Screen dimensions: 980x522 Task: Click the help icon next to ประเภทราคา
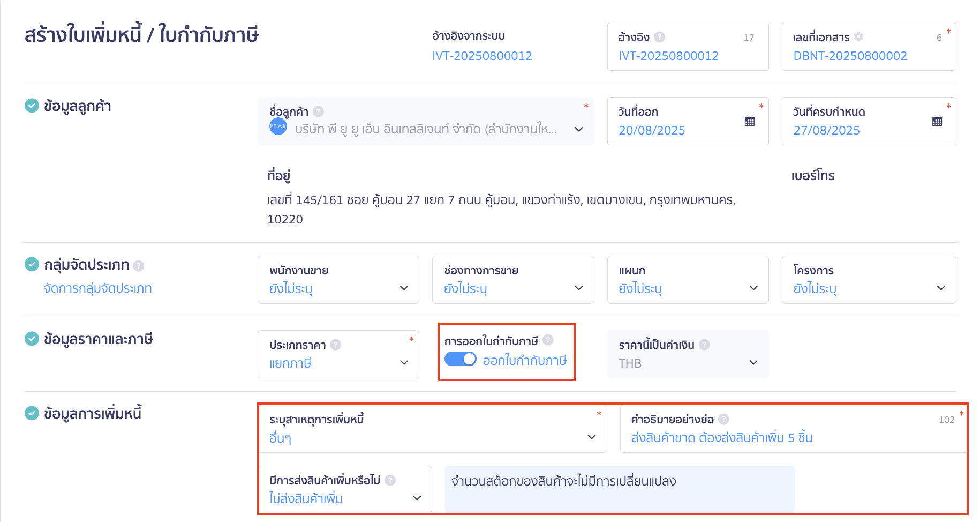336,345
